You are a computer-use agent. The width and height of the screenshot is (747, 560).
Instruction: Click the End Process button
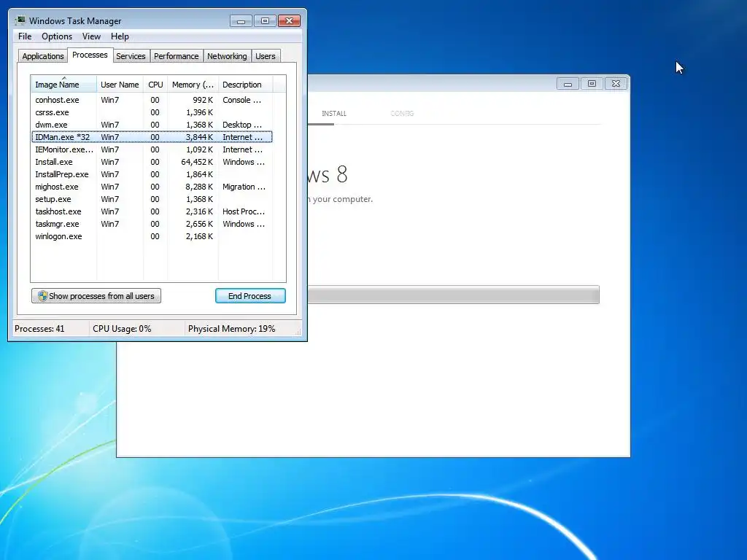[250, 296]
